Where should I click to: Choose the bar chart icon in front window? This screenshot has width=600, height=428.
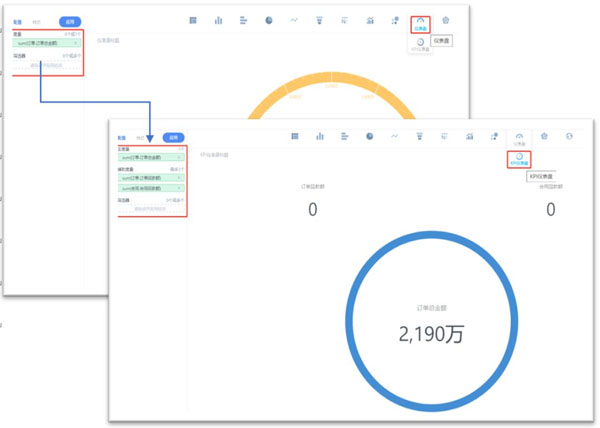(x=320, y=136)
